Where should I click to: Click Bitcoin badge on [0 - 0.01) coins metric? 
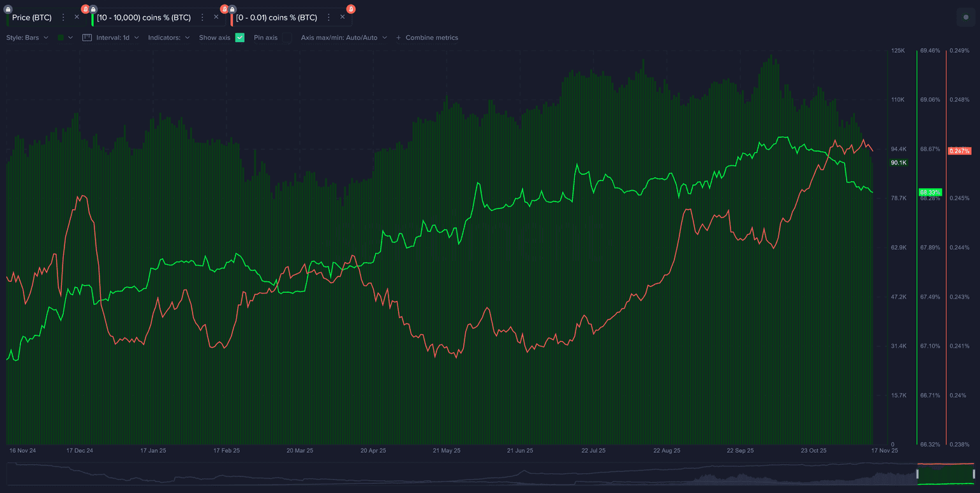coord(351,9)
